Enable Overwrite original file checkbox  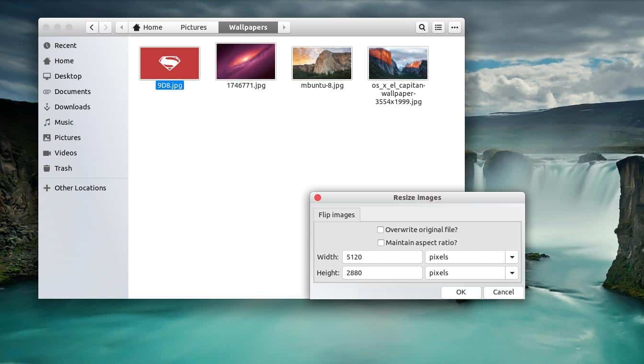coord(380,230)
